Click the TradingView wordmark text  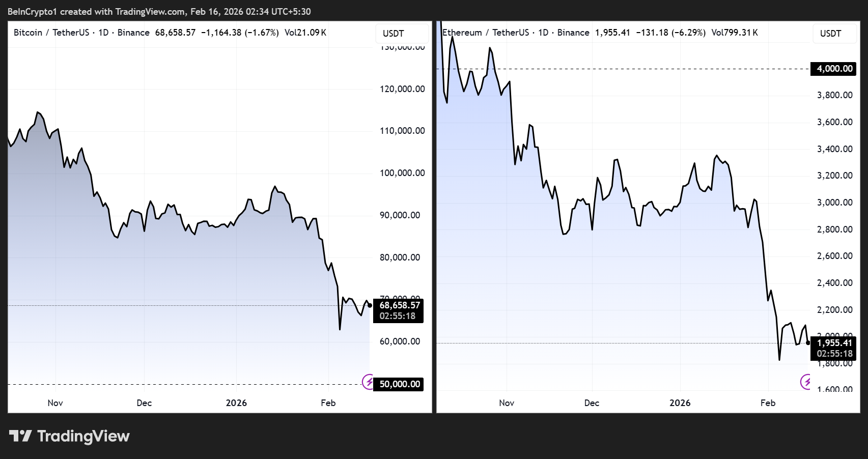pos(83,436)
